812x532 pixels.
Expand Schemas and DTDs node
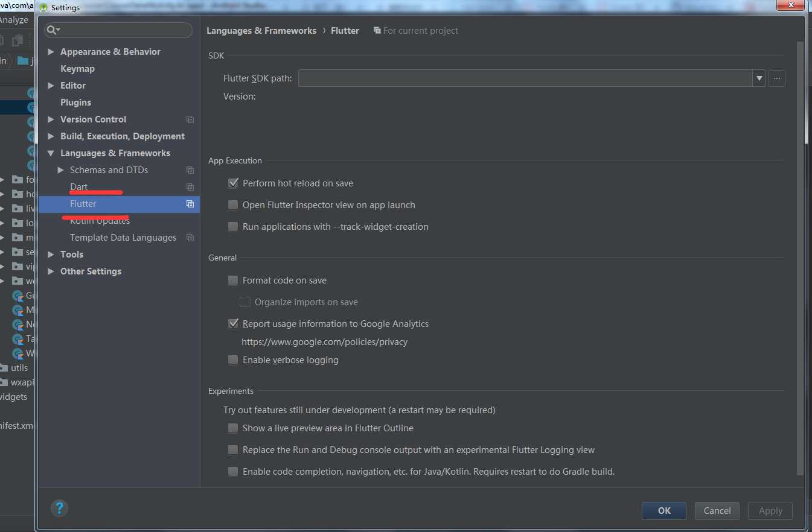[x=60, y=170]
